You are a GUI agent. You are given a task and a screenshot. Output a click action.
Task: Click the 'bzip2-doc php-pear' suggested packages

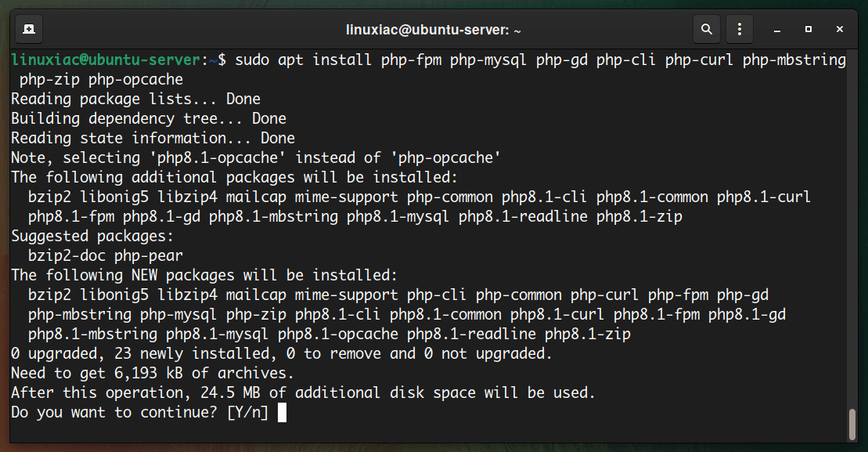click(105, 256)
